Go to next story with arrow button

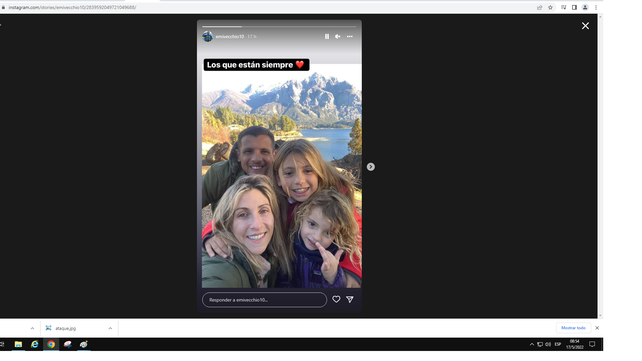[371, 167]
